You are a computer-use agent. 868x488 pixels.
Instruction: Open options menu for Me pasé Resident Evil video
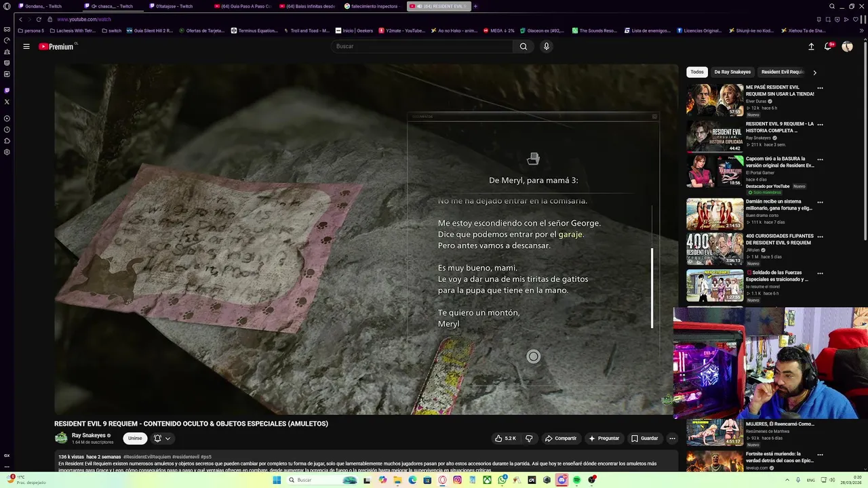click(x=820, y=88)
